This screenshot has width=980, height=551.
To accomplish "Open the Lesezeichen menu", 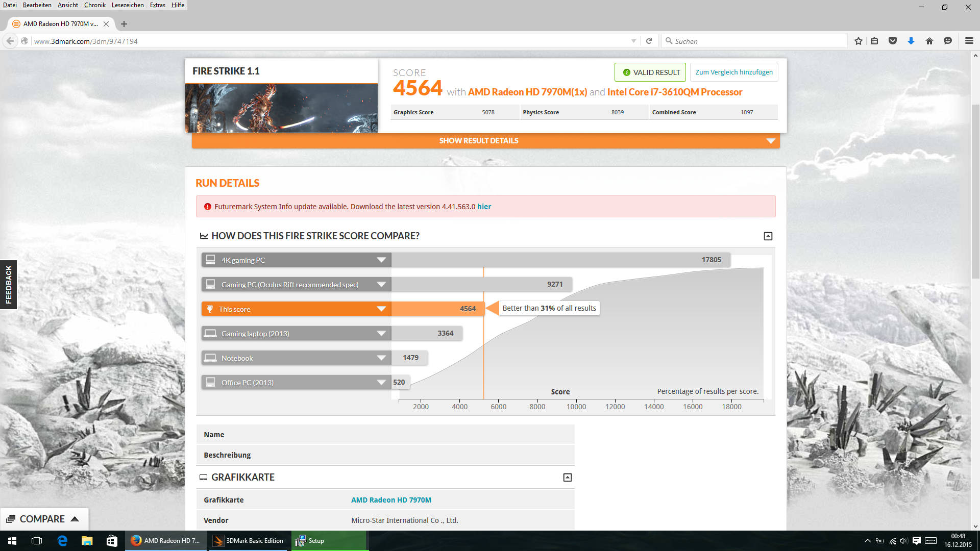I will coord(128,5).
